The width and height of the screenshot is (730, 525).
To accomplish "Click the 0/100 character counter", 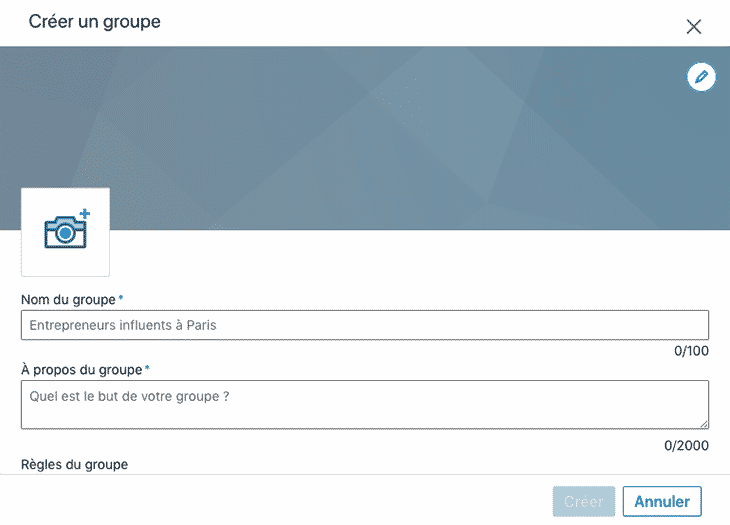I will tap(691, 351).
